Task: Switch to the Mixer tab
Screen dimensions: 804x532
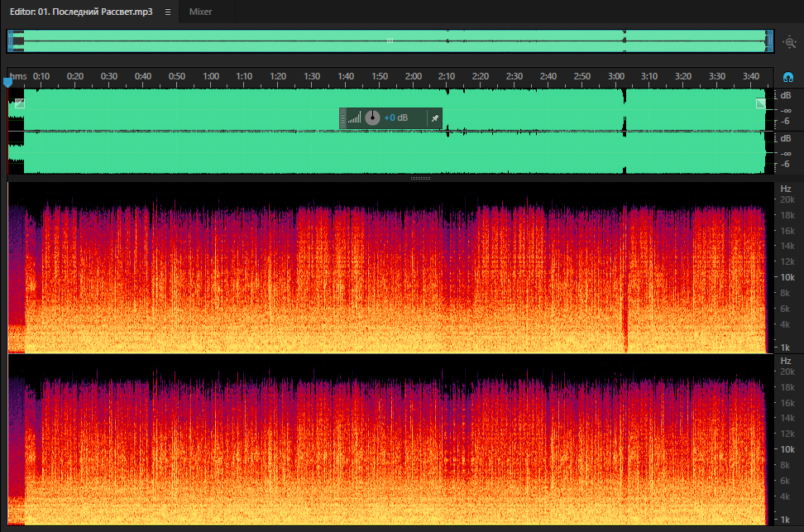Action: pos(200,12)
